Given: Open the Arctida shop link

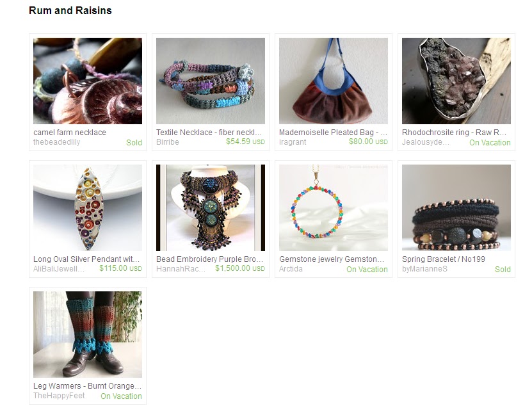Looking at the screenshot, I should point(291,269).
